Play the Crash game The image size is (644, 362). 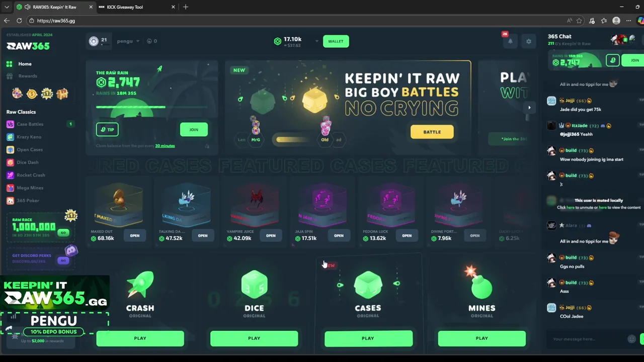pyautogui.click(x=140, y=338)
